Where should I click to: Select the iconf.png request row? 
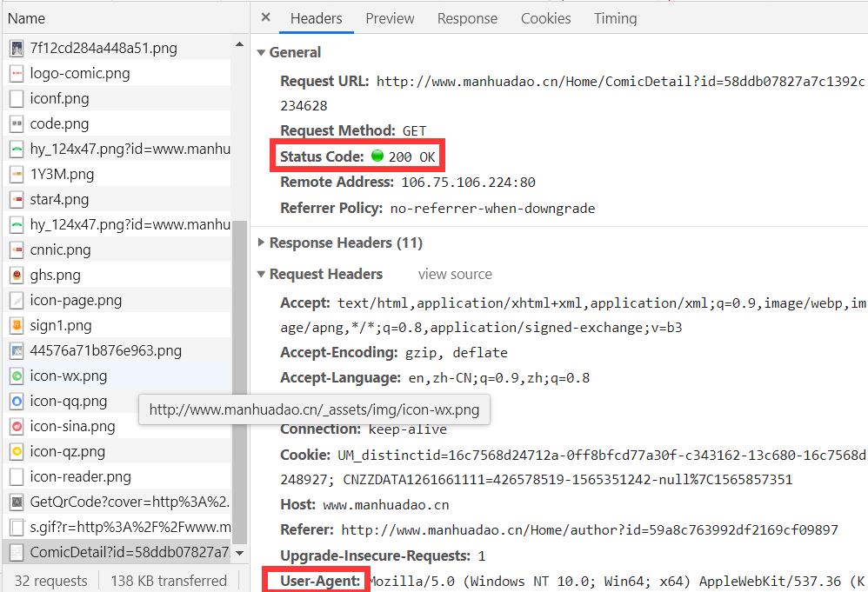coord(117,98)
